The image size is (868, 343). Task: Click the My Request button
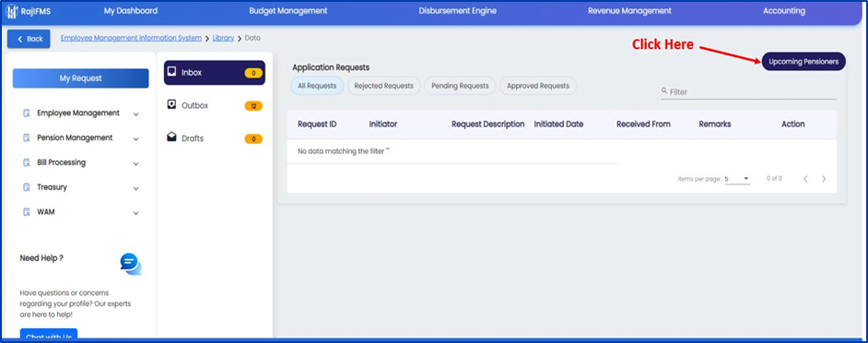coord(81,78)
